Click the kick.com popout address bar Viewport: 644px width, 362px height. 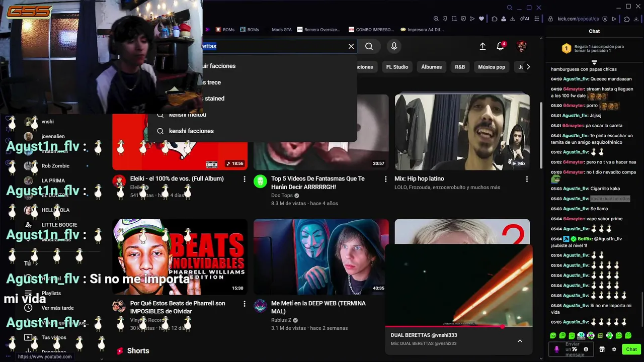pos(578,19)
